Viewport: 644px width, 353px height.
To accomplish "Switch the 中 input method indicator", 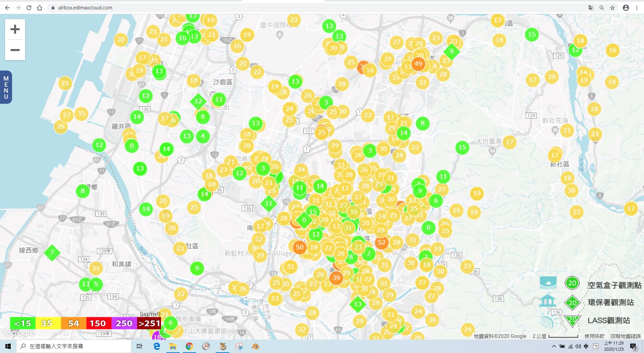I will (586, 346).
